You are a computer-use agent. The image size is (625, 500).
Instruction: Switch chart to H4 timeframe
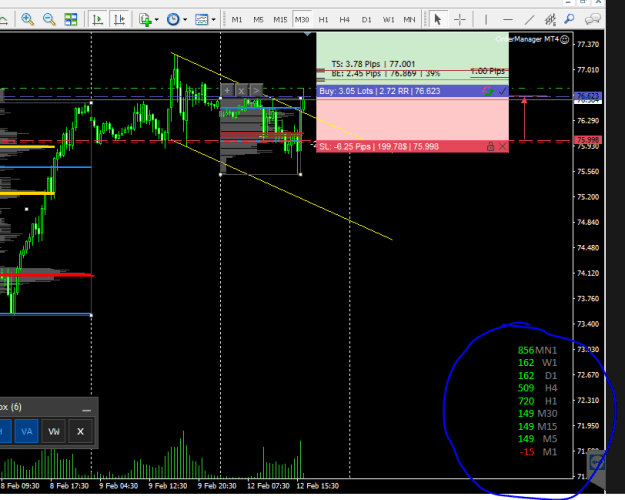point(344,20)
